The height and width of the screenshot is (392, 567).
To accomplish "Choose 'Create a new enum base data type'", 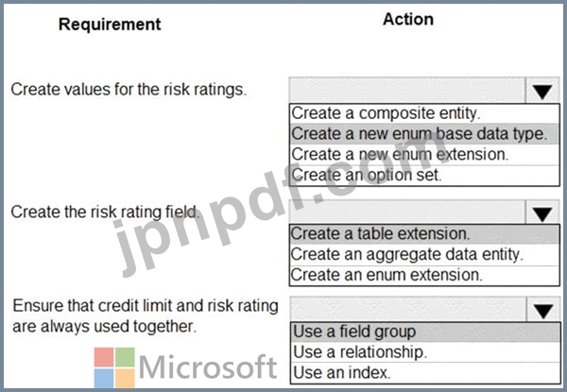I will 419,134.
